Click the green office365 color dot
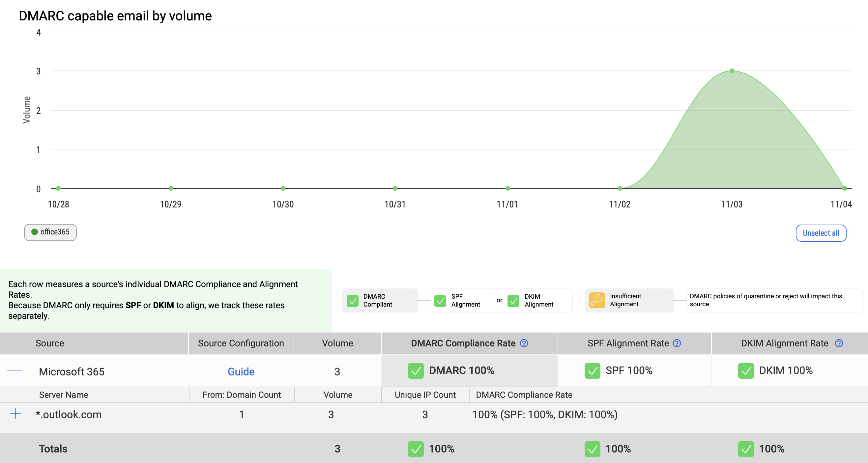Viewport: 868px width, 463px height. [x=34, y=232]
